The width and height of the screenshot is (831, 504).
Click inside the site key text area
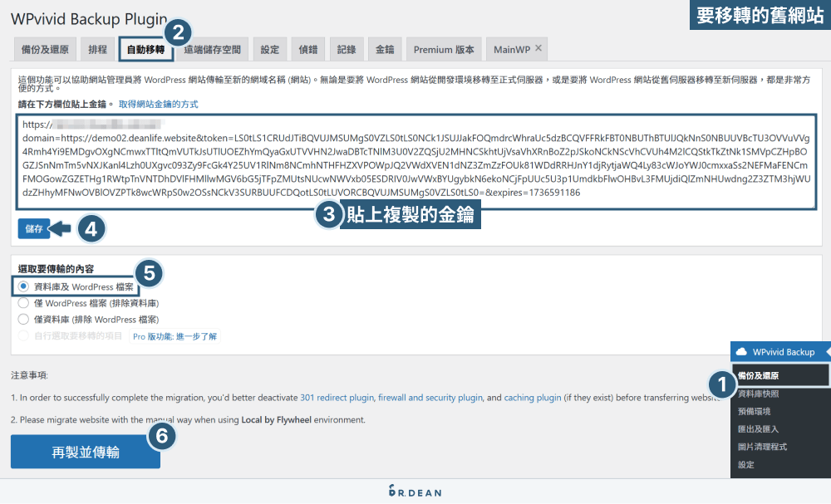pyautogui.click(x=332, y=158)
